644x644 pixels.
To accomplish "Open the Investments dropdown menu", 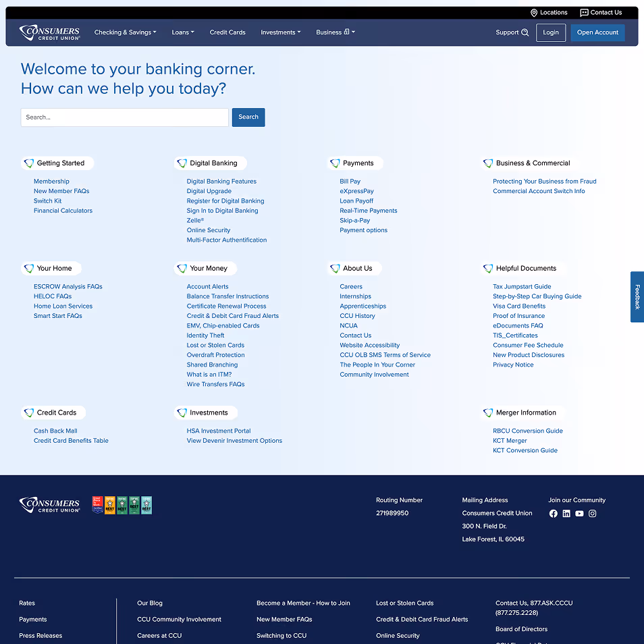I will [280, 32].
